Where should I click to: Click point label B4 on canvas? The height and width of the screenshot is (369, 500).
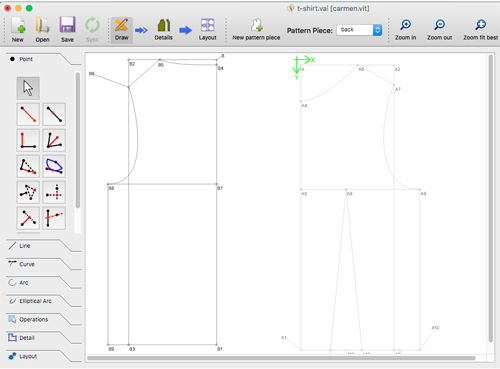(221, 68)
